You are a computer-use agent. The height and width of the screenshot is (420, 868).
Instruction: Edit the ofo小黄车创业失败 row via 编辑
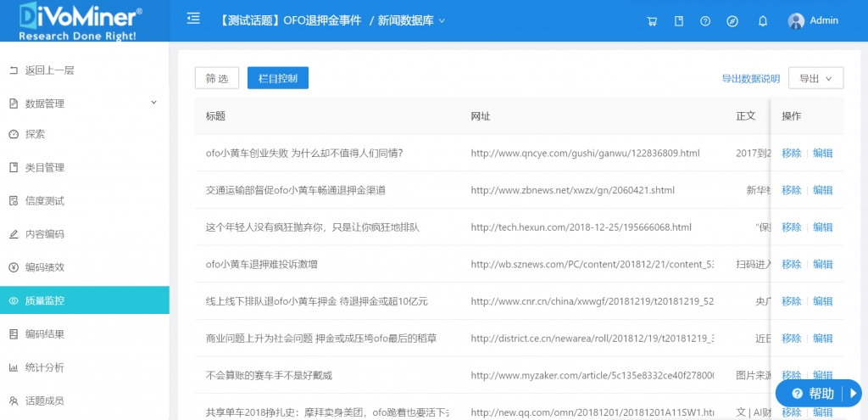click(822, 153)
